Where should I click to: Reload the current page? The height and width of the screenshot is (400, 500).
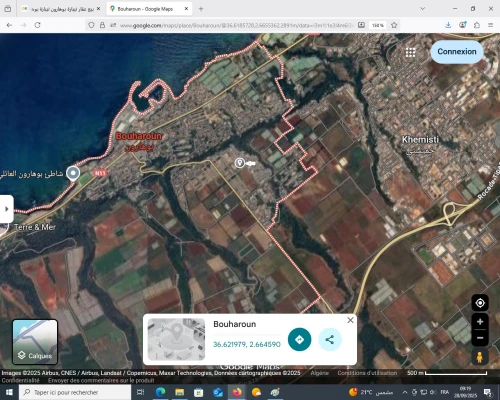[x=38, y=25]
